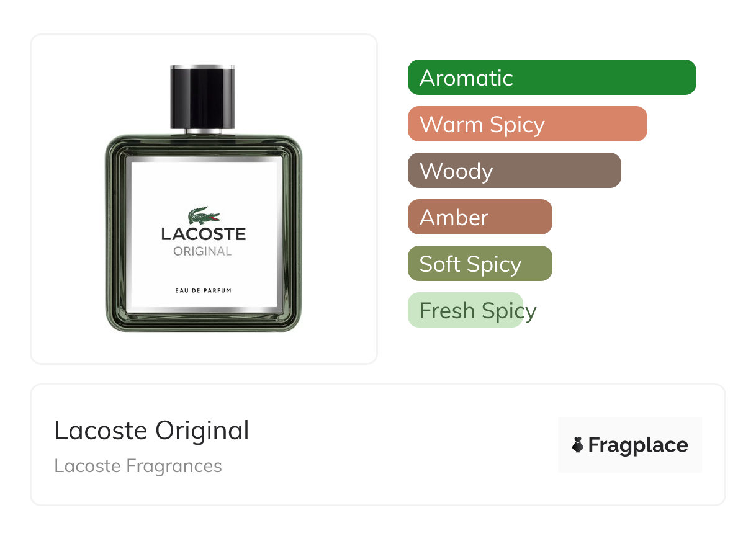
Task: Pick the Amber accord bar
Action: click(x=480, y=217)
